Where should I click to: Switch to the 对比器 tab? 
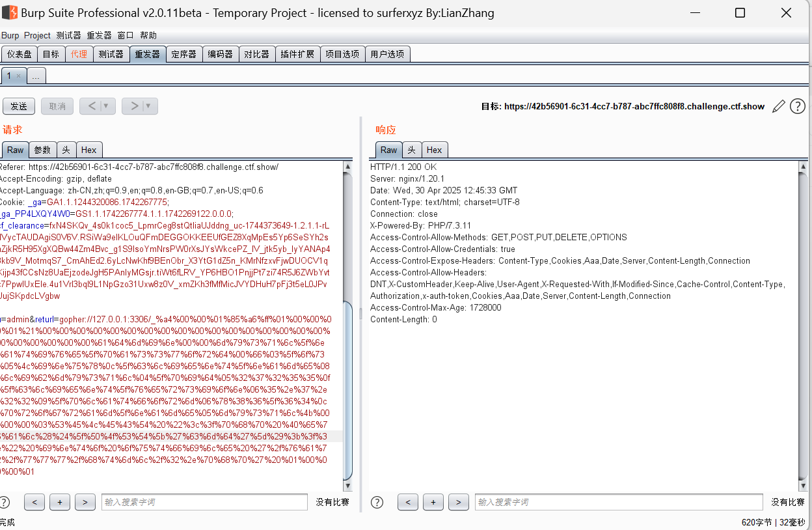[x=256, y=54]
